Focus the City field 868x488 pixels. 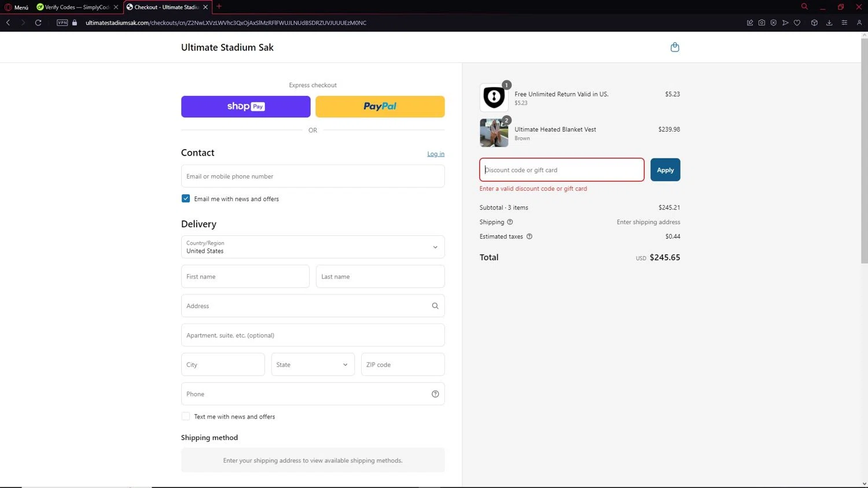coord(223,365)
